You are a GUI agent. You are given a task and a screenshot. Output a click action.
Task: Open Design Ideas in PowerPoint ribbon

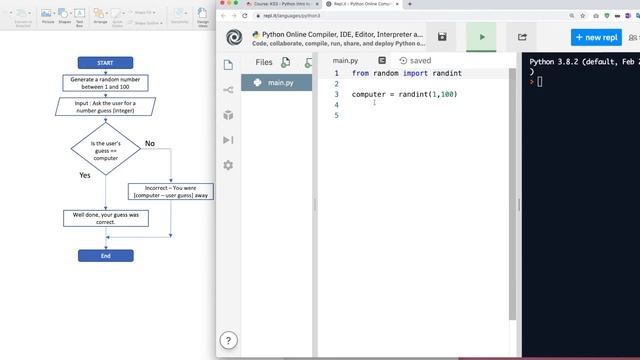203,18
